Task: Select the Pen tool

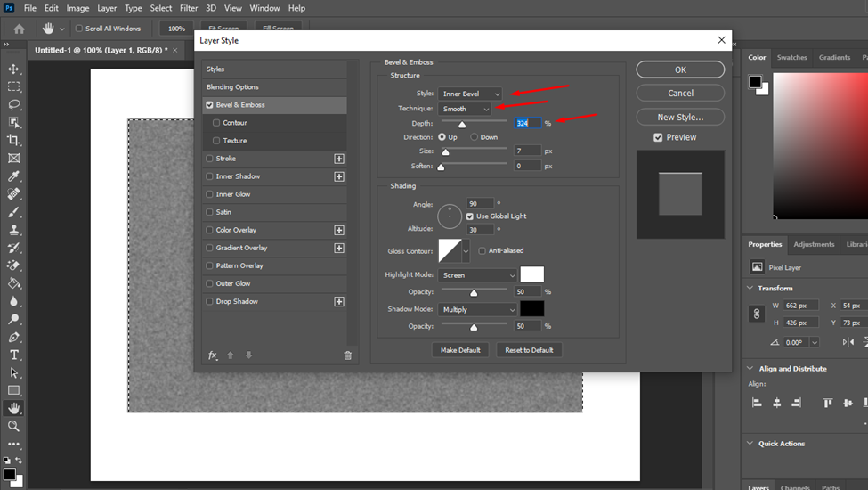Action: pos(14,337)
